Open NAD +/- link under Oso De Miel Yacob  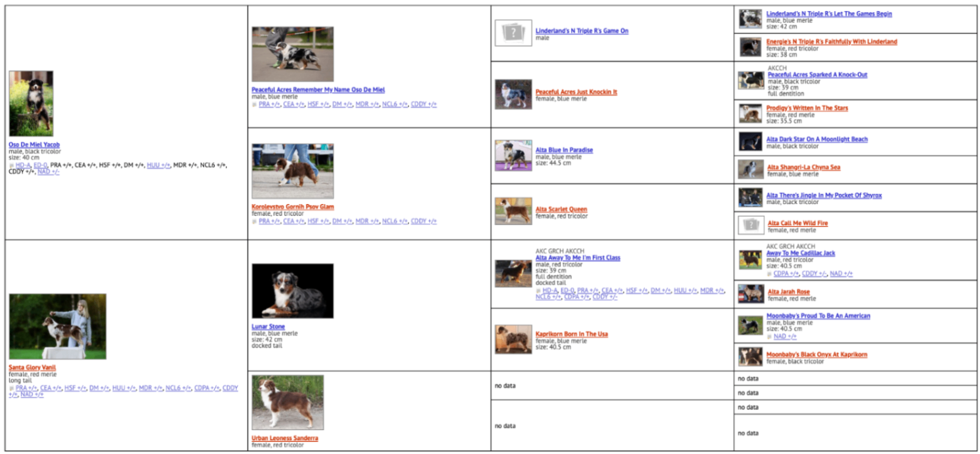tap(48, 171)
